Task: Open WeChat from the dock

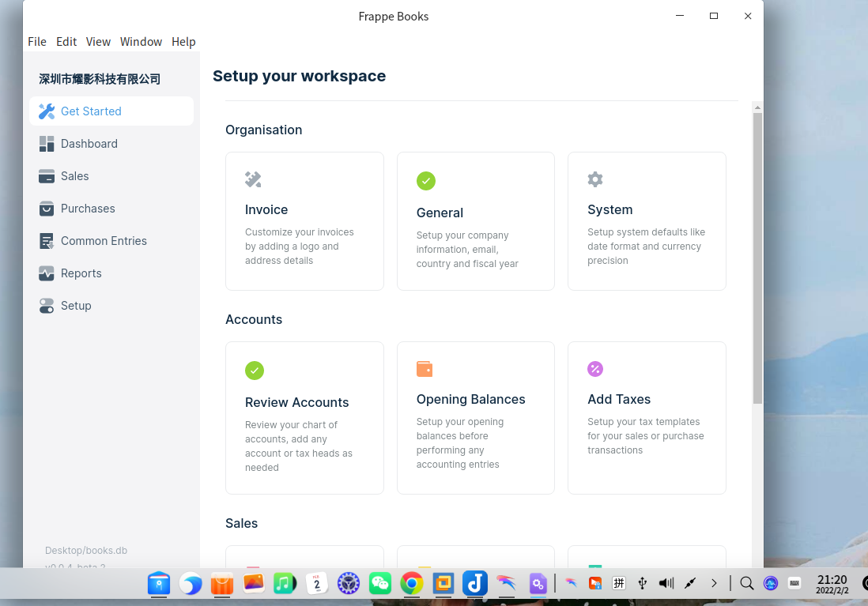Action: pos(380,583)
